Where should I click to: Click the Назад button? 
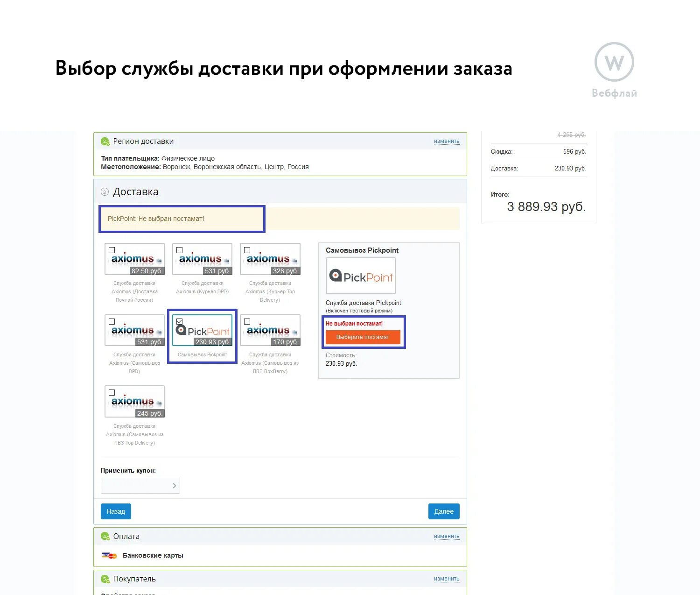[x=116, y=511]
